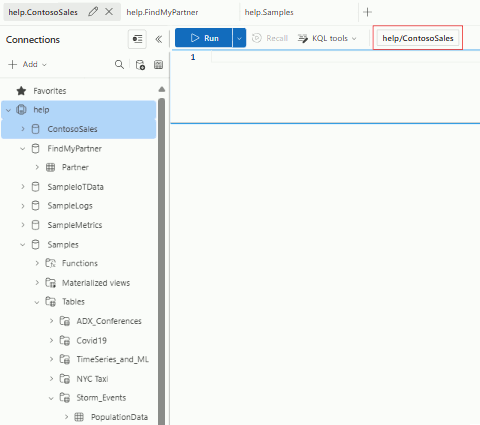This screenshot has height=425, width=480.
Task: Click the help/ContosoSales scope selector
Action: coord(418,38)
